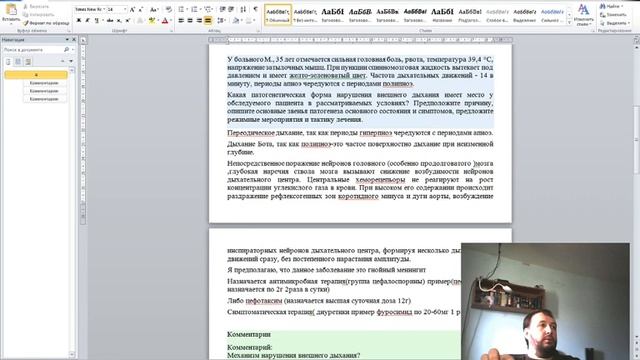Screen dimensions: 640x360
Task: Open the Times New Roman font name dropdown
Action: 104,9
